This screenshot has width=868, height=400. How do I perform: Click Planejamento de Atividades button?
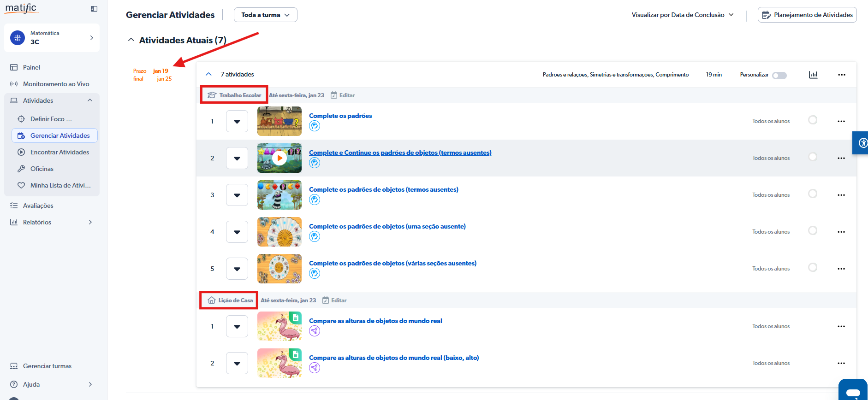807,15
